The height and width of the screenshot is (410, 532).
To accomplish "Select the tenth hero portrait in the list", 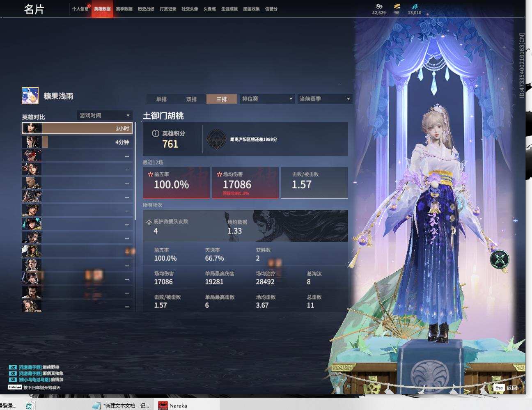I will pos(32,252).
